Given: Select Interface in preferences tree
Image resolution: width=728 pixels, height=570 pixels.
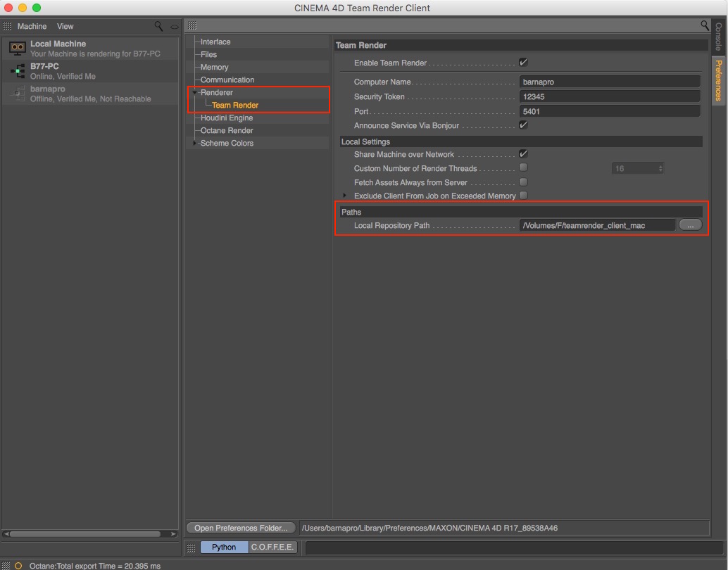Looking at the screenshot, I should [x=215, y=42].
